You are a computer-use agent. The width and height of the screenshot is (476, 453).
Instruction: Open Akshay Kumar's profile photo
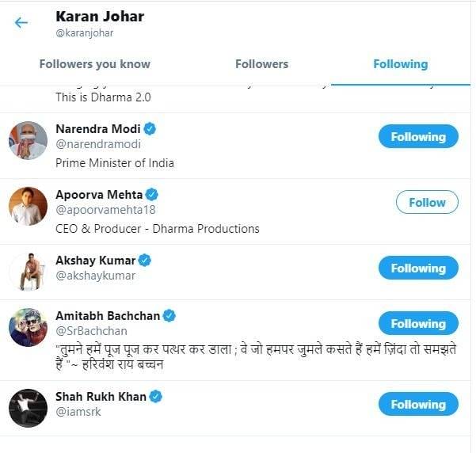28,272
